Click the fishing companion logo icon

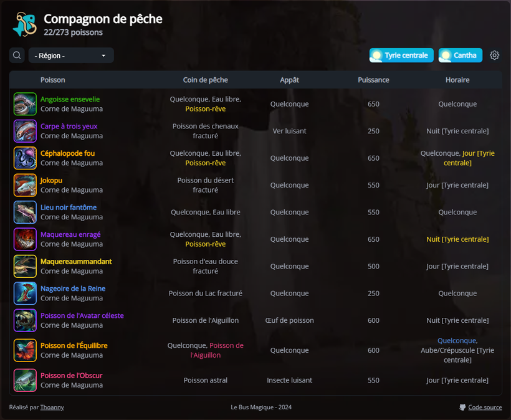coord(25,24)
